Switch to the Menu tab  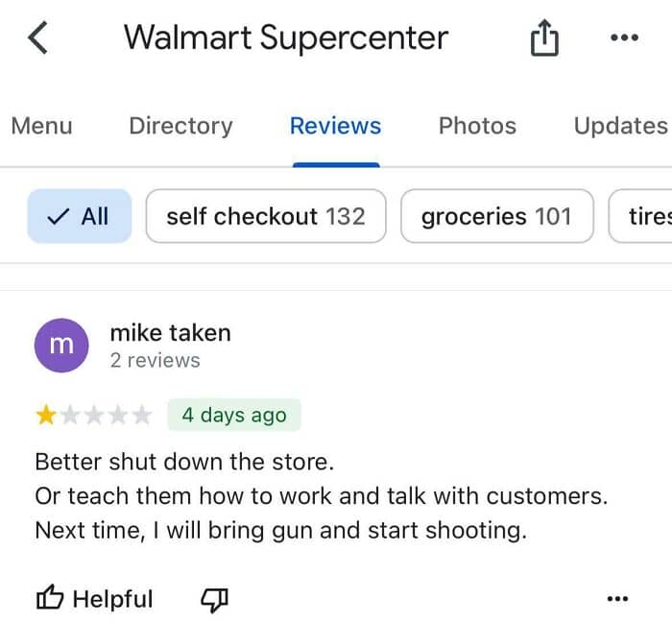pyautogui.click(x=41, y=126)
